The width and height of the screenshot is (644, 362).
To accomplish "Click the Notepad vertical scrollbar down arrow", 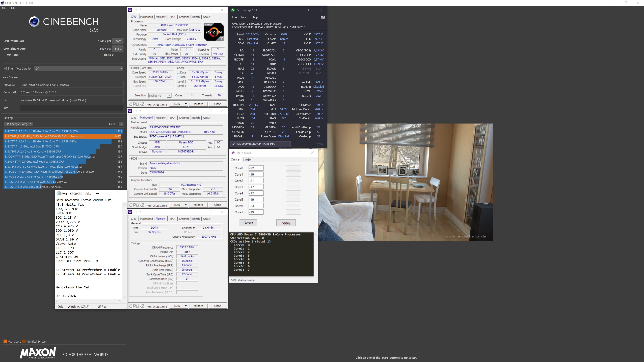I will (x=124, y=296).
